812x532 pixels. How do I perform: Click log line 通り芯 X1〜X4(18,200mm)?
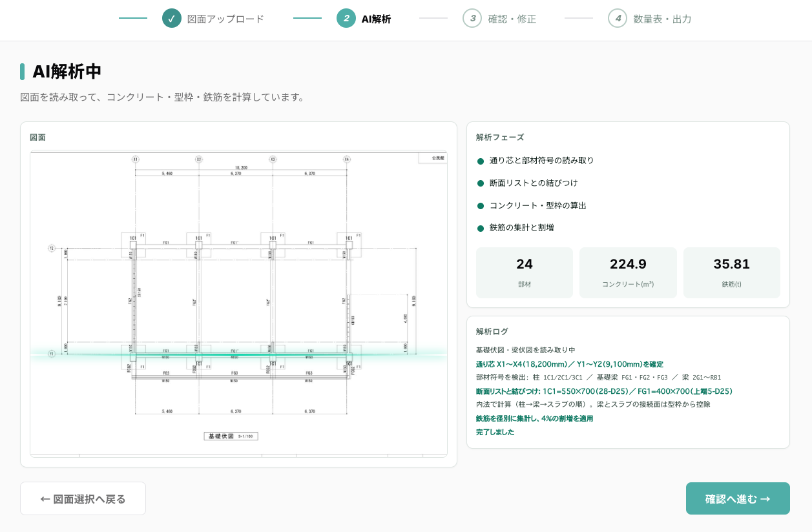coord(569,364)
